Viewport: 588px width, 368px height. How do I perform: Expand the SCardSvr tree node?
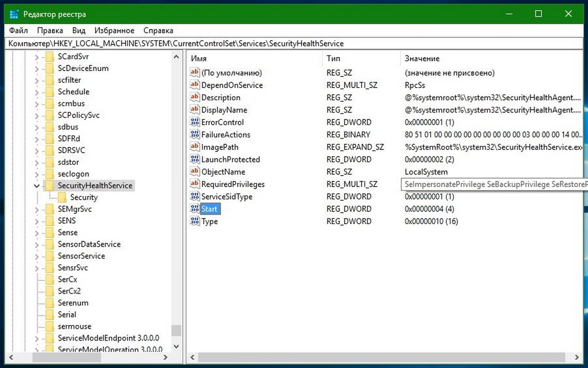click(37, 57)
